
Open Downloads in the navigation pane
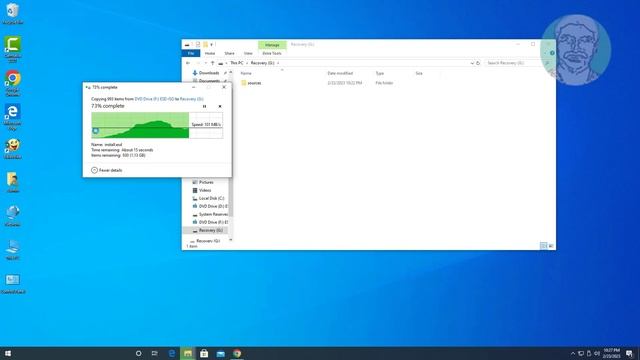point(209,73)
